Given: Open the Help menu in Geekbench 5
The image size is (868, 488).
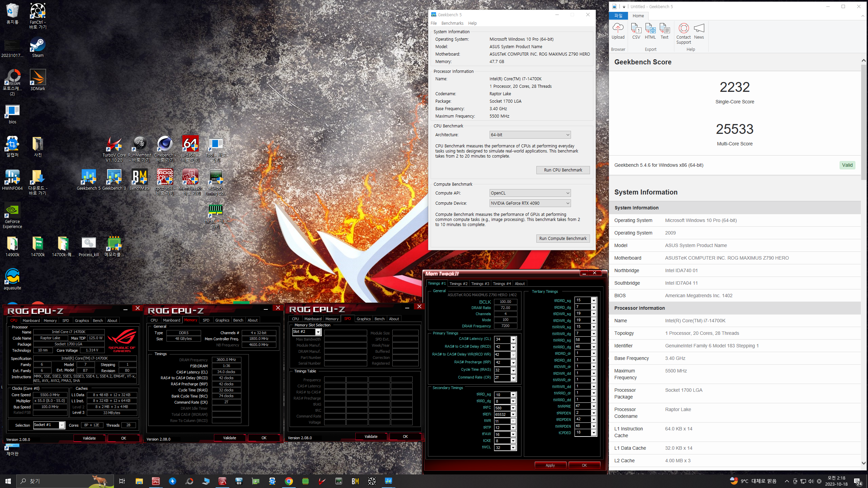Looking at the screenshot, I should pos(472,23).
